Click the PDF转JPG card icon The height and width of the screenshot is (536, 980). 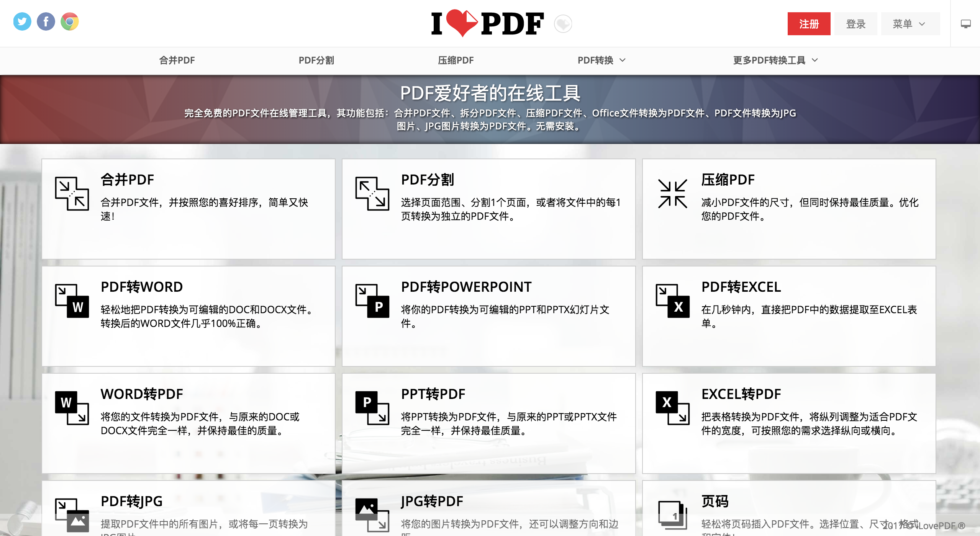[72, 515]
